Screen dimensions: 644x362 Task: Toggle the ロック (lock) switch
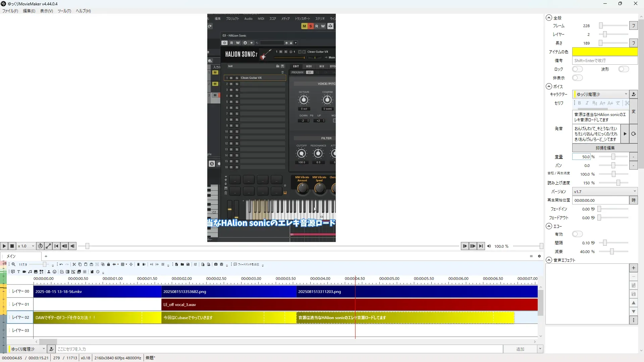577,69
